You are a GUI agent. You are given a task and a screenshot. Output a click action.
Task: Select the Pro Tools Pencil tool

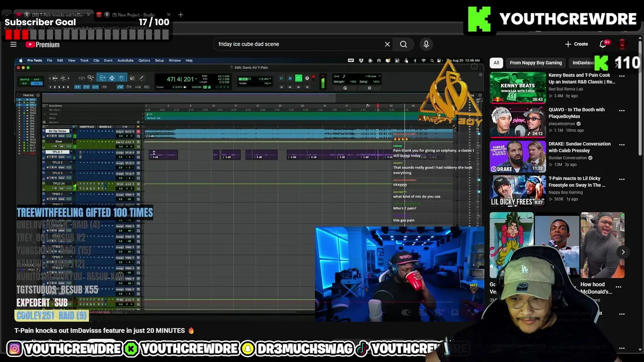point(141,78)
